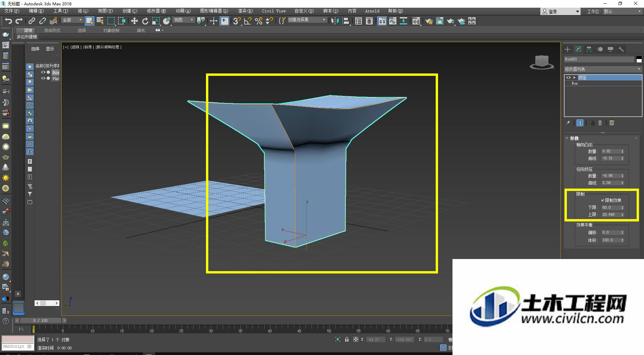Open the Layer Explorer icon
Screen dimensions: 644x355
(369, 21)
